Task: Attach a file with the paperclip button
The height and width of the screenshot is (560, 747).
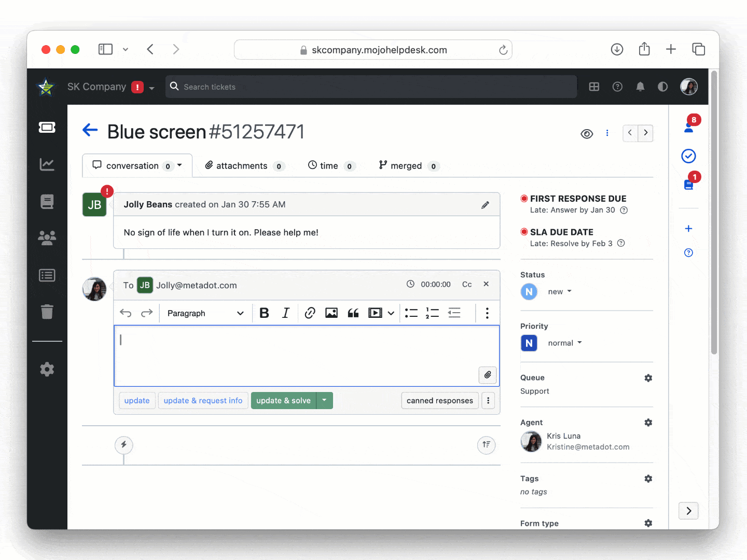Action: tap(488, 375)
